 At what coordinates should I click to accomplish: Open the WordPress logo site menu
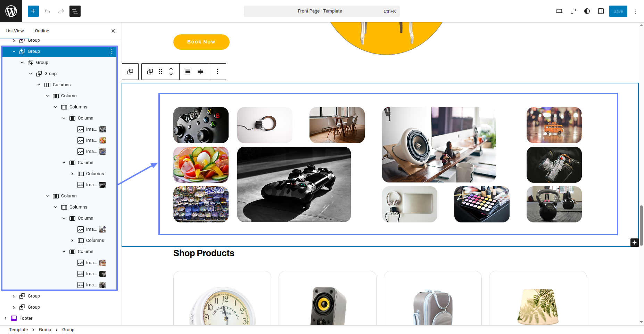[11, 11]
